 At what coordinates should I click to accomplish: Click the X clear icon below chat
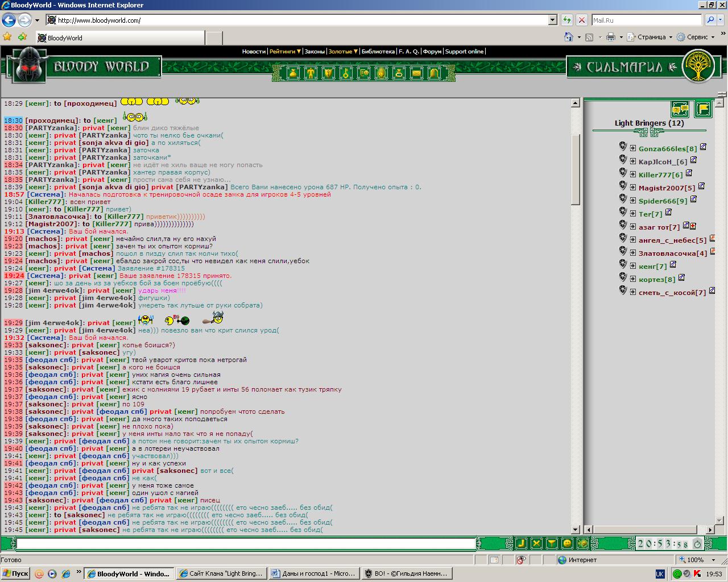tap(536, 543)
